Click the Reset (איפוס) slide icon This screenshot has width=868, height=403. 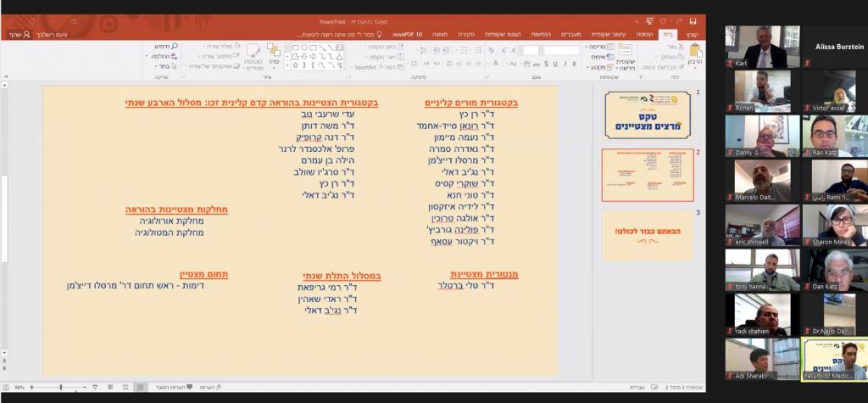pos(597,56)
